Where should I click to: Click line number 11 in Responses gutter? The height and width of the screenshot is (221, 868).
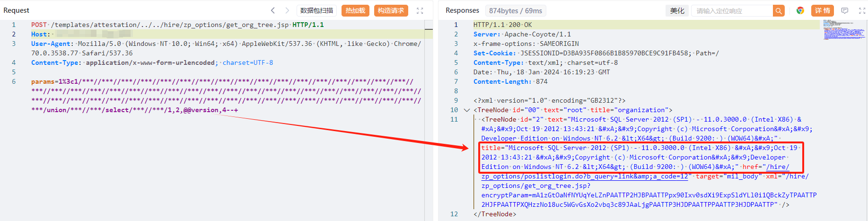454,119
